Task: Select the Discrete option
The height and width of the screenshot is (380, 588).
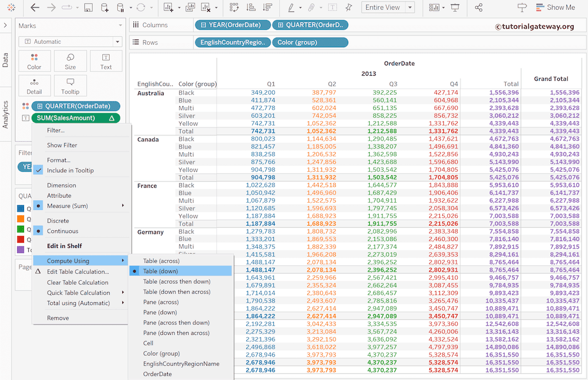Action: coord(58,221)
